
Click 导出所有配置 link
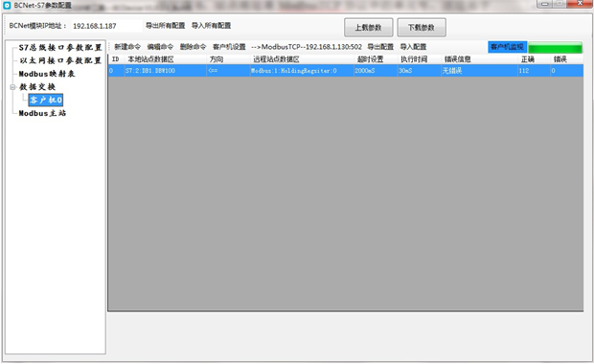tap(166, 26)
